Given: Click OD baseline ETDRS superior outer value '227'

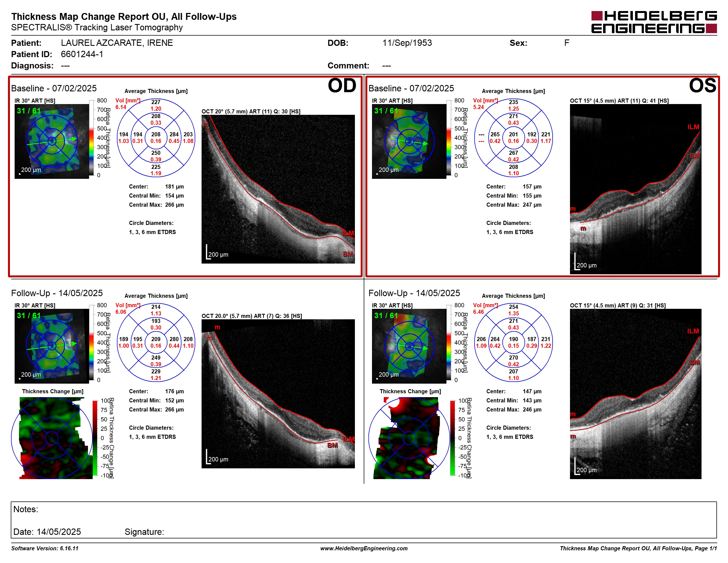Looking at the screenshot, I should [x=156, y=102].
